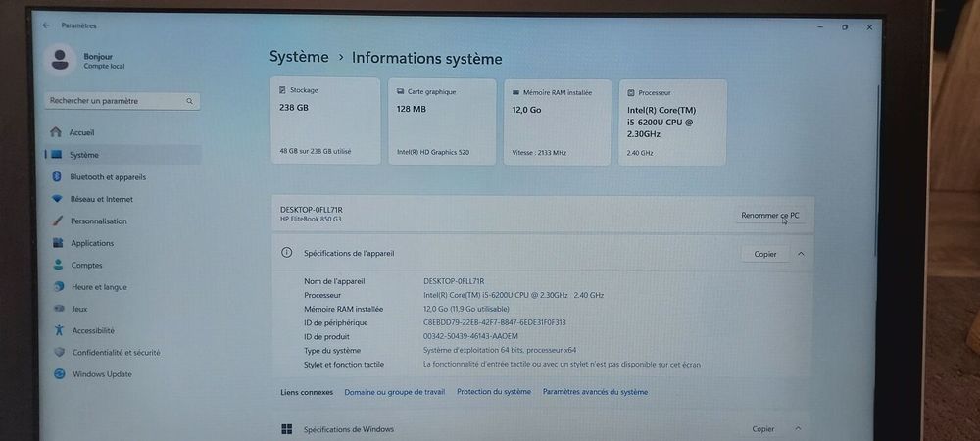Copy the Windows specifications
980x441 pixels.
click(763, 428)
